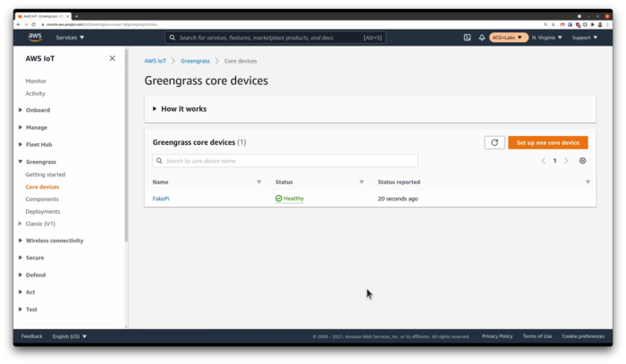Open the Chrome three-dot menu
Image resolution: width=626 pixels, height=364 pixels.
[607, 24]
